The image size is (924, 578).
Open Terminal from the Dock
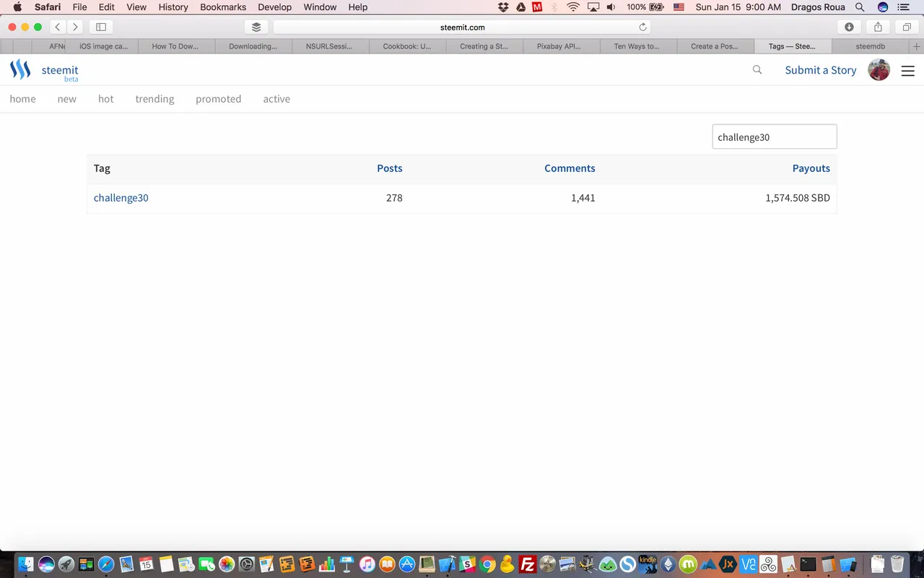click(x=808, y=564)
